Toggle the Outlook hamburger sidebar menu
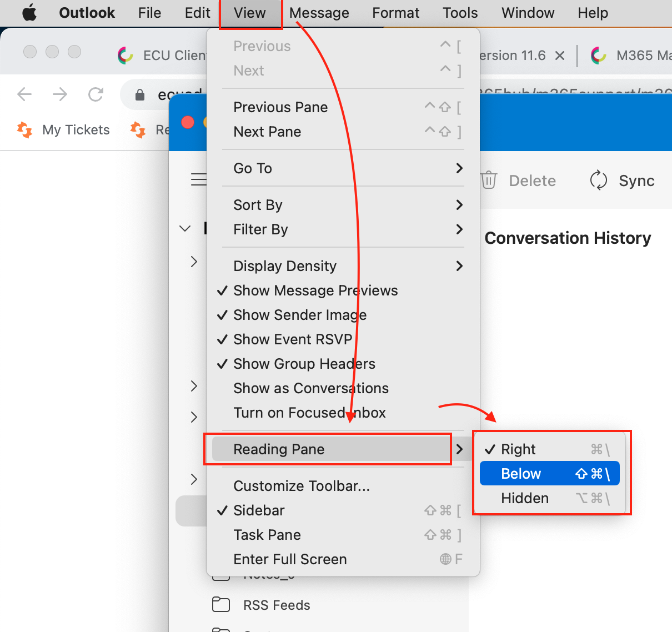 tap(199, 179)
